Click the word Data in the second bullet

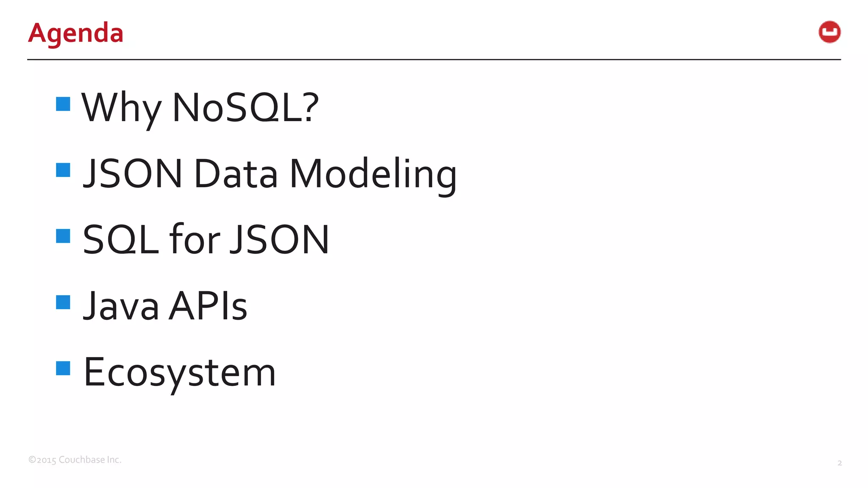point(236,174)
